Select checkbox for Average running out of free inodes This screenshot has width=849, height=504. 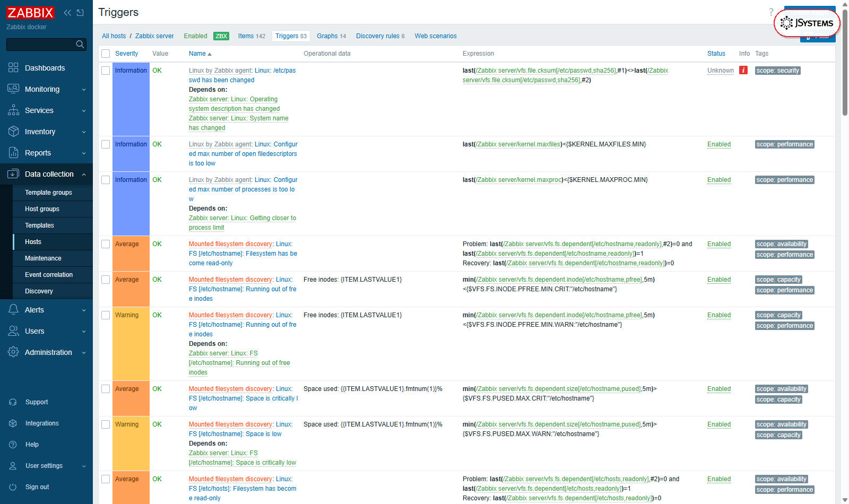[106, 280]
